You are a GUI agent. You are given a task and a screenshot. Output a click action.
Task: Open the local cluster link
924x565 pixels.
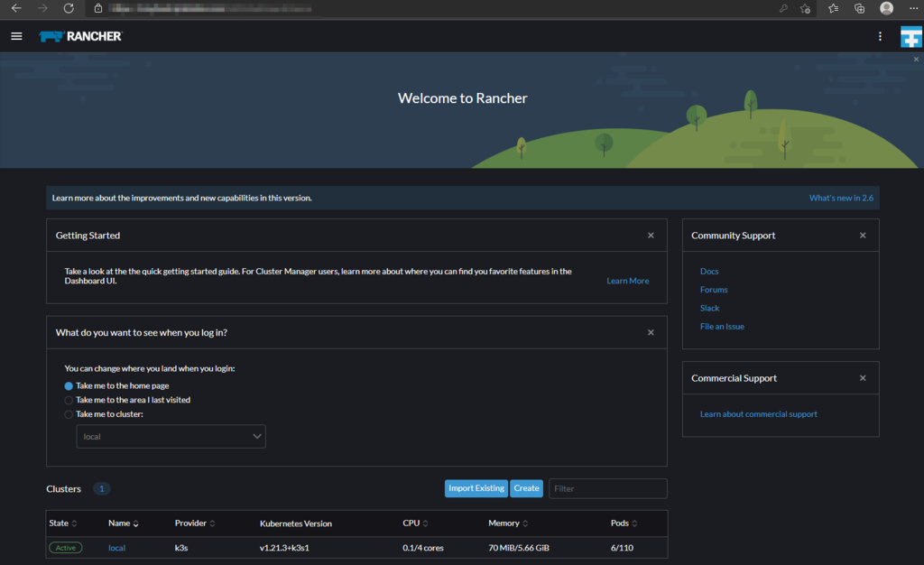[116, 548]
